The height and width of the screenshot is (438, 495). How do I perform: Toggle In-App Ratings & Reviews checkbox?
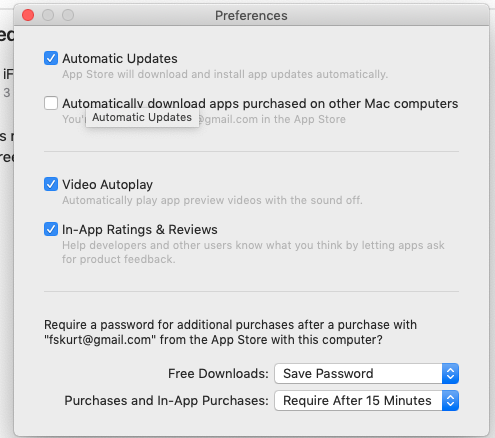tap(51, 229)
